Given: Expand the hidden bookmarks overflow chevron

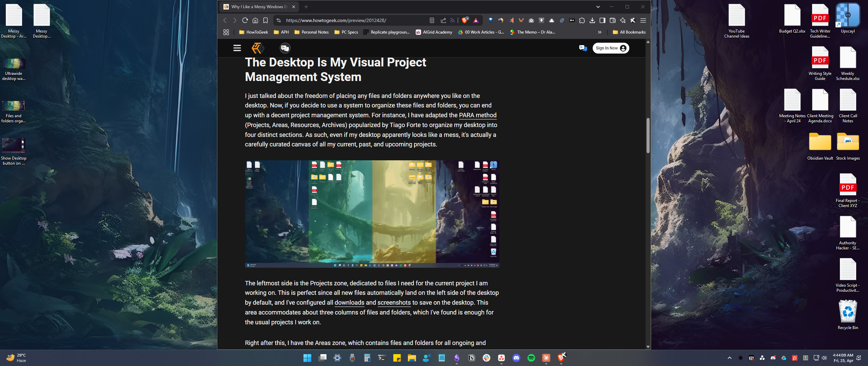Looking at the screenshot, I should [x=599, y=32].
